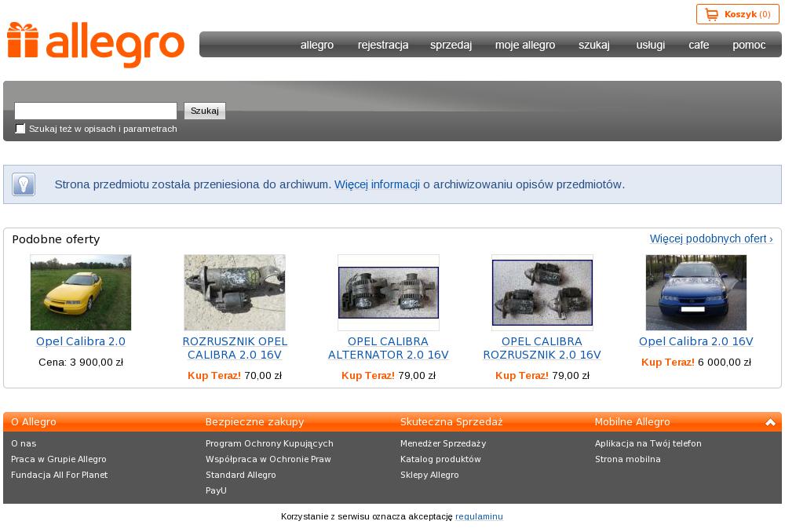Open Więcej podobnych ofert link
Screen dimensions: 785x532
coord(711,239)
